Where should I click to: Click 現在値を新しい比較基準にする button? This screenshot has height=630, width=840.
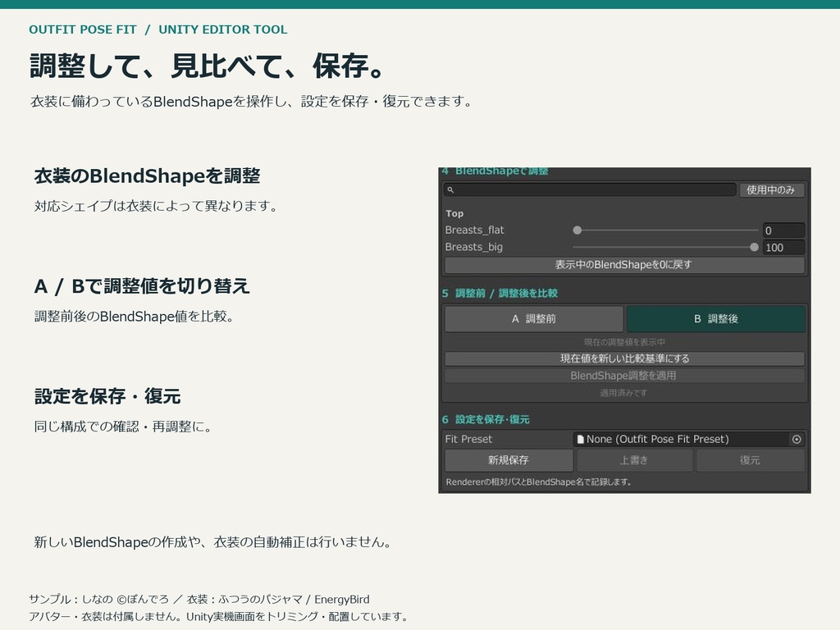624,358
